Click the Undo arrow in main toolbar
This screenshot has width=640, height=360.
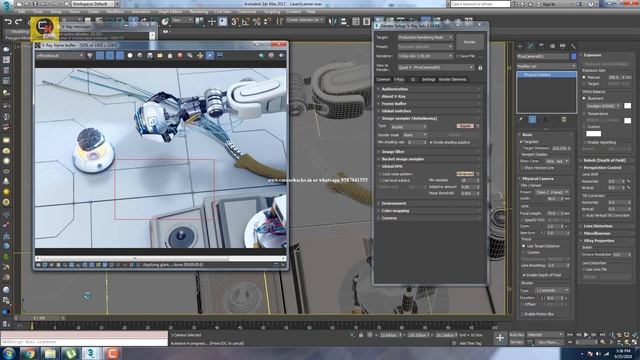pos(8,21)
